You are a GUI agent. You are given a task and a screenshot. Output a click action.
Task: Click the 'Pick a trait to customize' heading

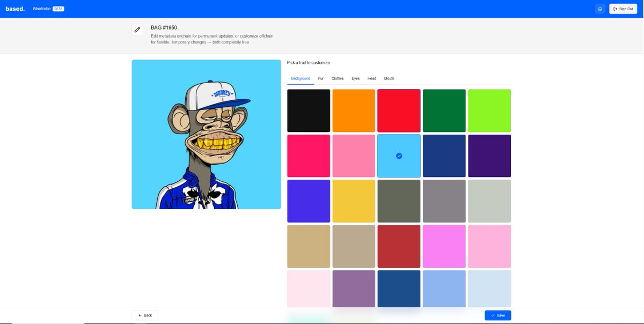tap(309, 63)
